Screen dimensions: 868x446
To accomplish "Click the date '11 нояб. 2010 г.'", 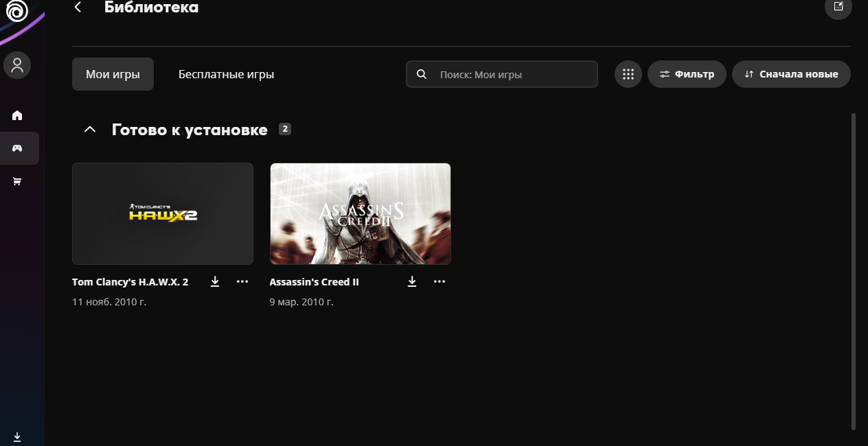I will (x=109, y=302).
